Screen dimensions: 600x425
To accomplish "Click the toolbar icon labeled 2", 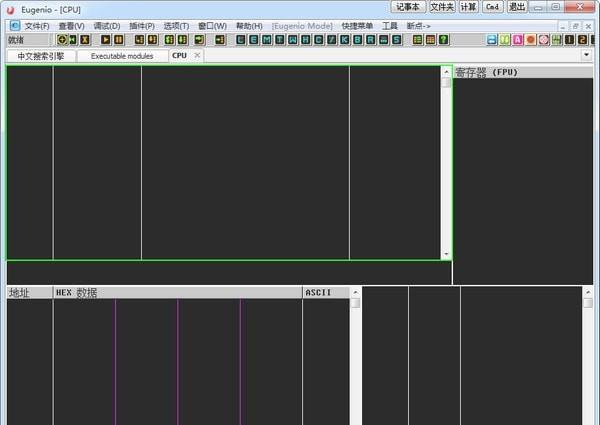I will point(583,39).
